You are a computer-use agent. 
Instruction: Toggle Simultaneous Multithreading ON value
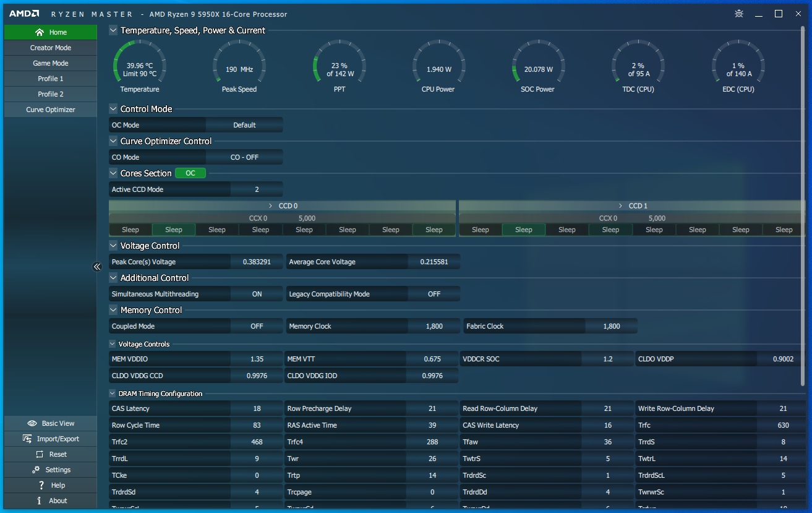tap(257, 294)
